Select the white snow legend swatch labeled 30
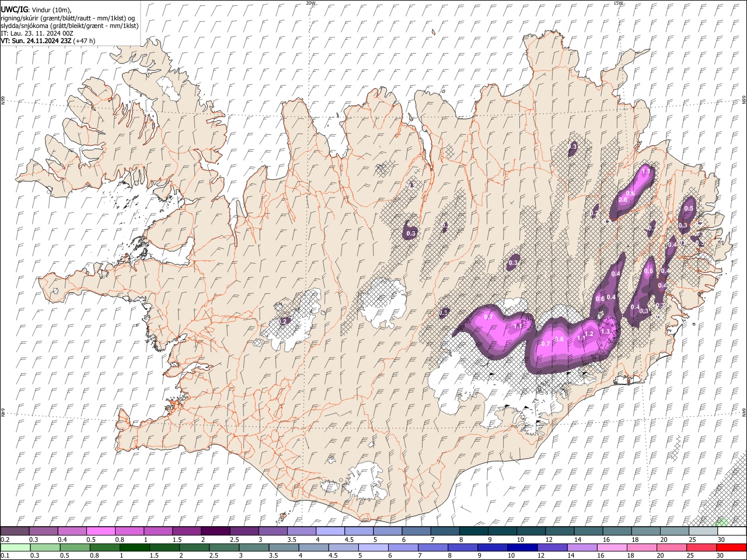 (732, 531)
